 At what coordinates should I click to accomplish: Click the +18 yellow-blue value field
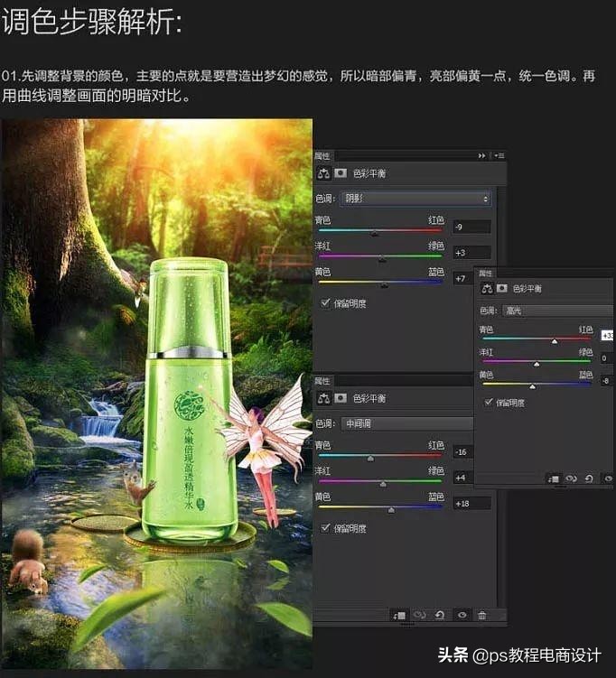(472, 504)
